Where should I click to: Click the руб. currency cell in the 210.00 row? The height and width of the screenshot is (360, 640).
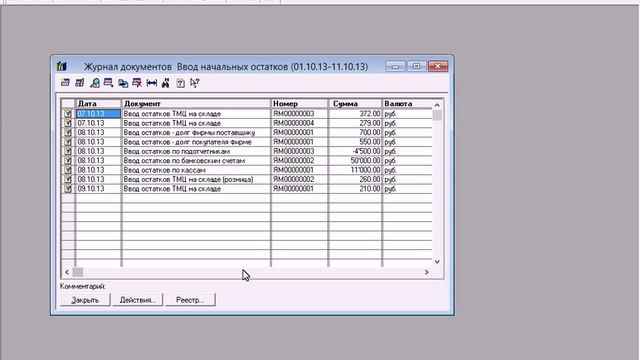pyautogui.click(x=407, y=189)
